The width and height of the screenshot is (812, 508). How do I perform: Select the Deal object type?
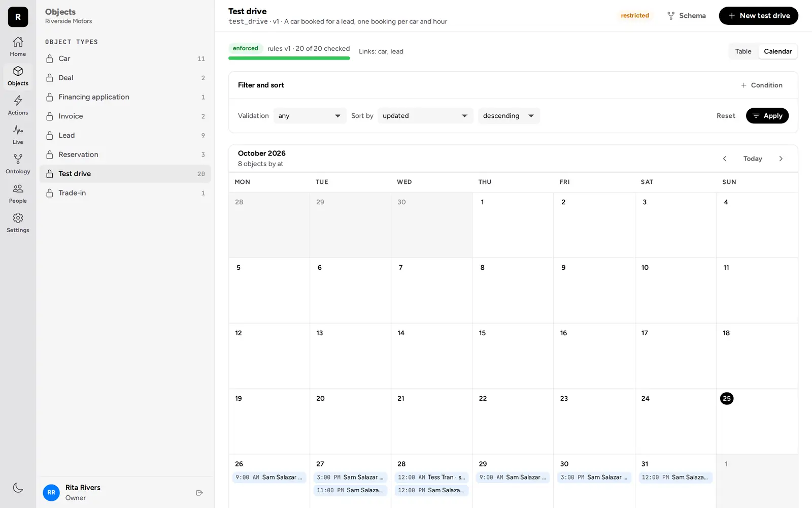coord(125,78)
